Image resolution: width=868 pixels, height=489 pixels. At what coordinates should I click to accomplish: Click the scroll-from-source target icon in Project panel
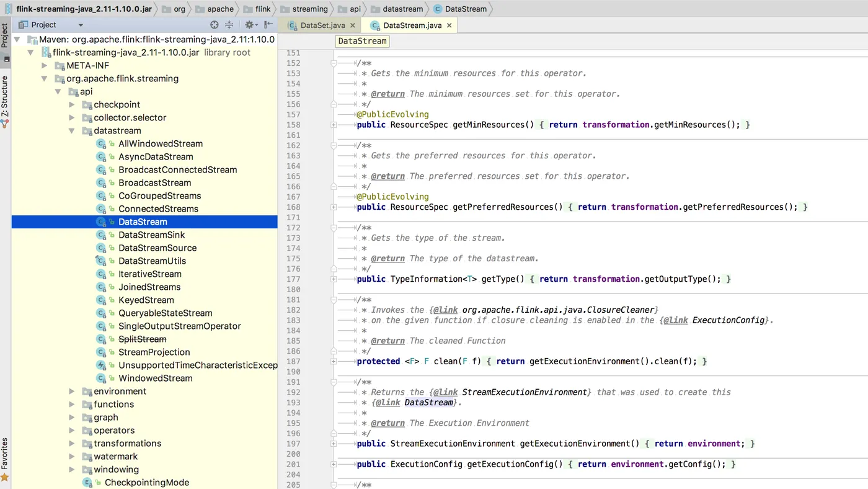215,25
